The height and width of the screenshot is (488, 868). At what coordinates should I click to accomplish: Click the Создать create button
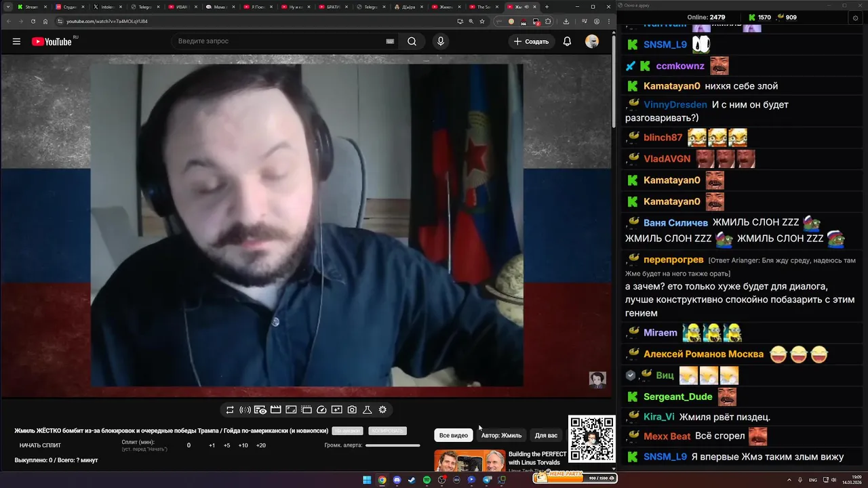(531, 41)
